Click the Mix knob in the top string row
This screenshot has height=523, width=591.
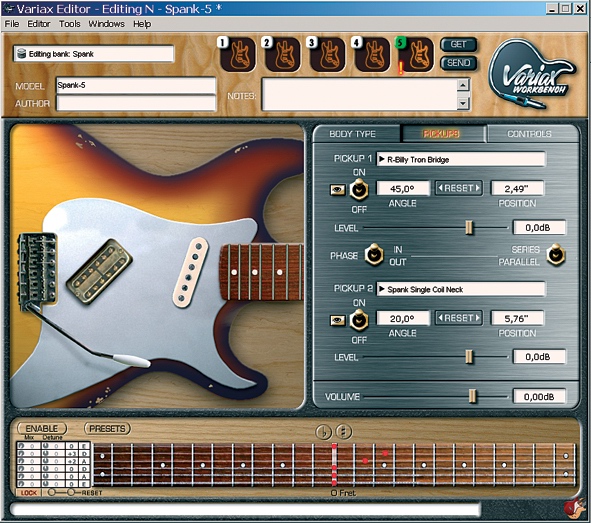coord(21,446)
